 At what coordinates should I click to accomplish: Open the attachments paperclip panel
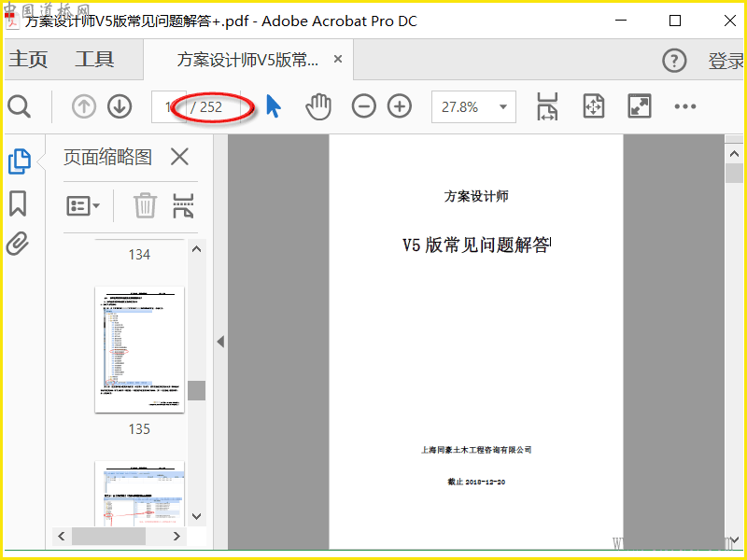tap(18, 245)
